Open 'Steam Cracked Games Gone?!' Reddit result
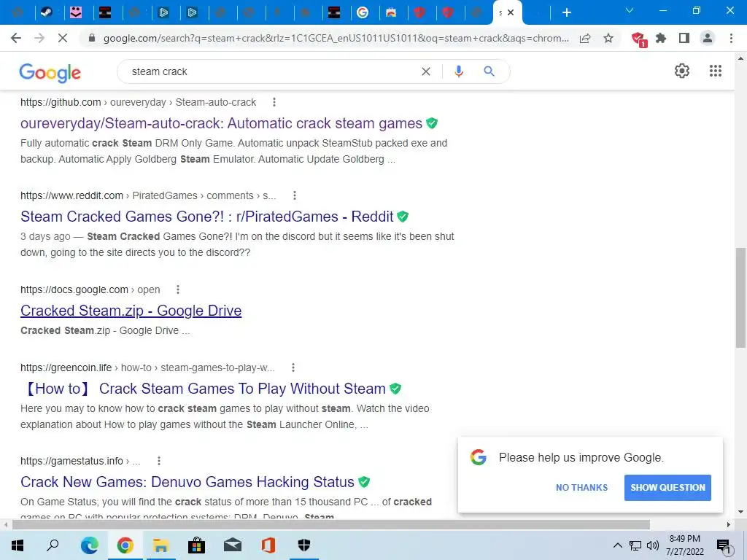Viewport: 747px width, 560px height. point(206,217)
